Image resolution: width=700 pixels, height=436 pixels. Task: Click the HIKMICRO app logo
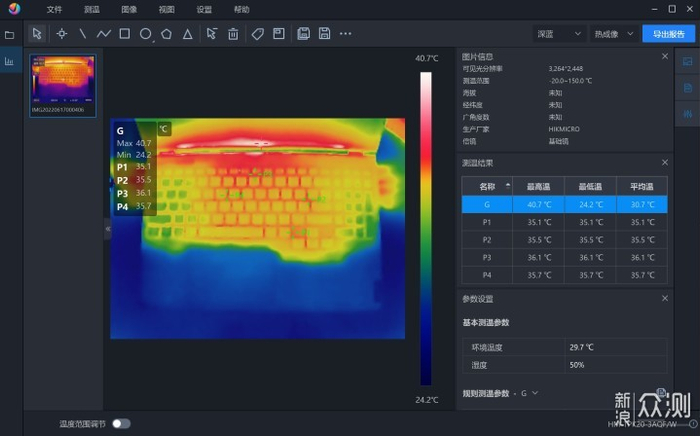(x=14, y=9)
